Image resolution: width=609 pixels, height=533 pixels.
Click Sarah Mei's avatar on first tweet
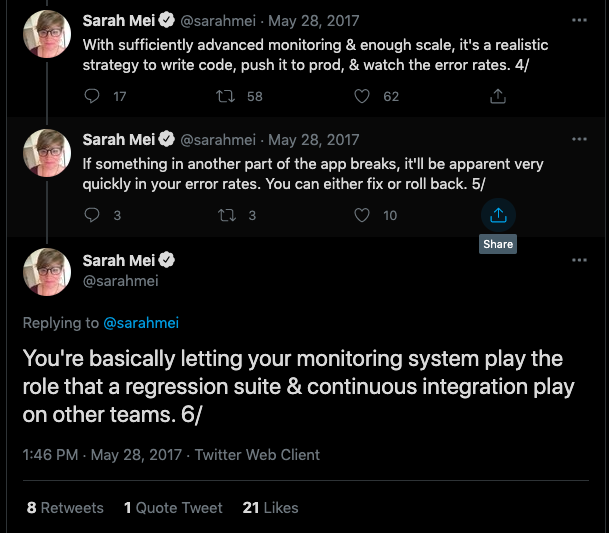click(47, 34)
